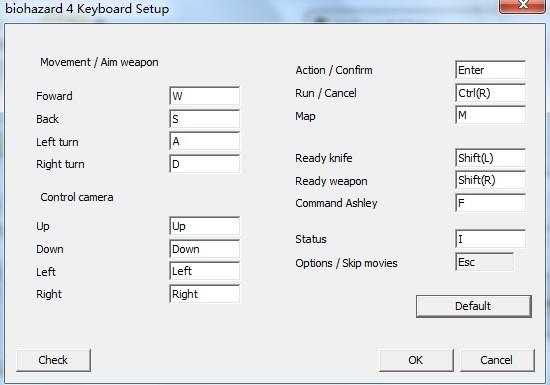Click the Map key field
The width and height of the screenshot is (550, 385).
tap(490, 115)
